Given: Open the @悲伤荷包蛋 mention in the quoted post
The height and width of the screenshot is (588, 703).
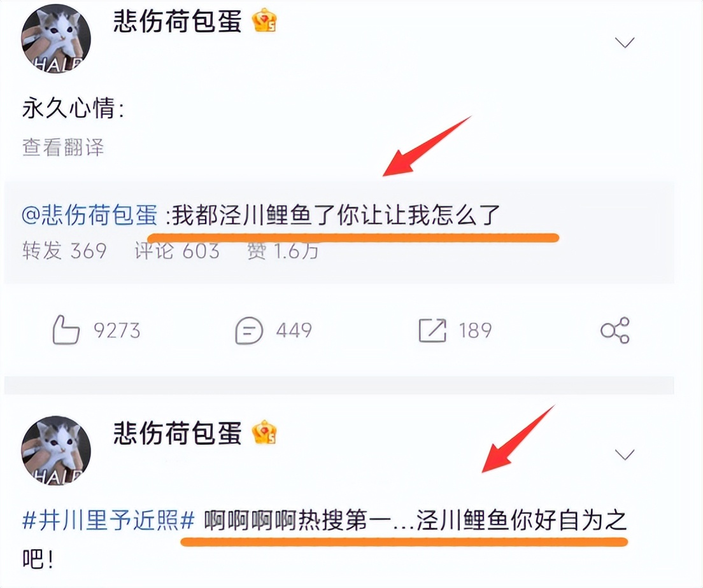Looking at the screenshot, I should click(x=90, y=216).
